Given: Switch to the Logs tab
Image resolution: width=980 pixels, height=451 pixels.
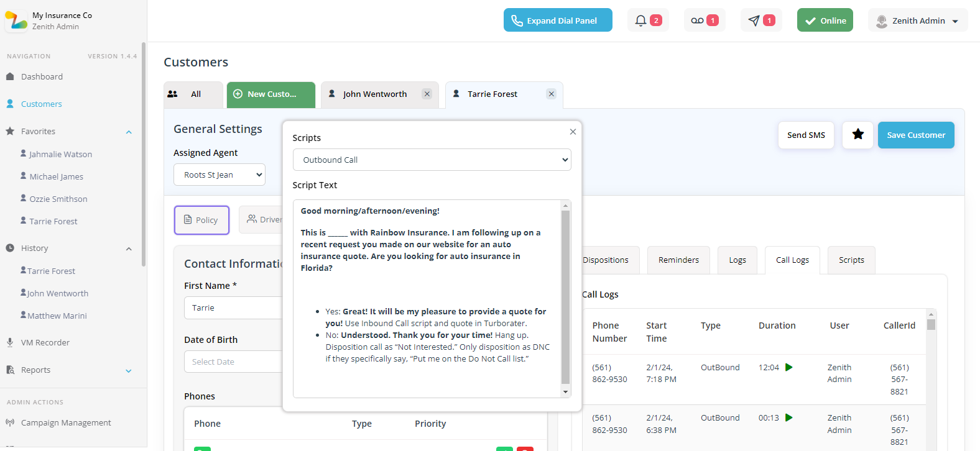Looking at the screenshot, I should click(737, 260).
